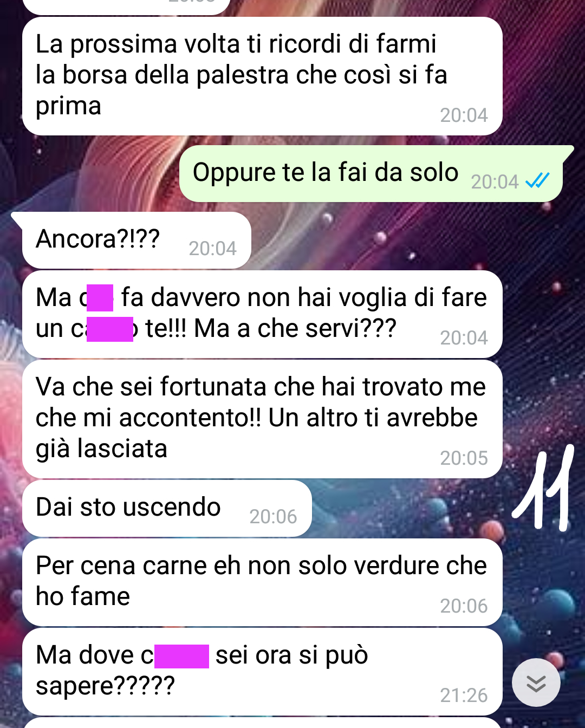Tap the 'Ma a che servi???' message
The image size is (585, 728).
(262, 314)
